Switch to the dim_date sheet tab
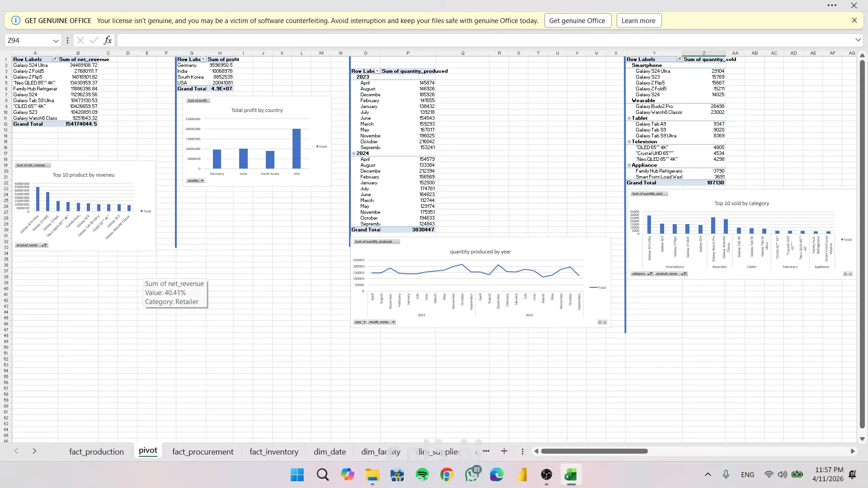The height and width of the screenshot is (488, 868). click(x=330, y=451)
